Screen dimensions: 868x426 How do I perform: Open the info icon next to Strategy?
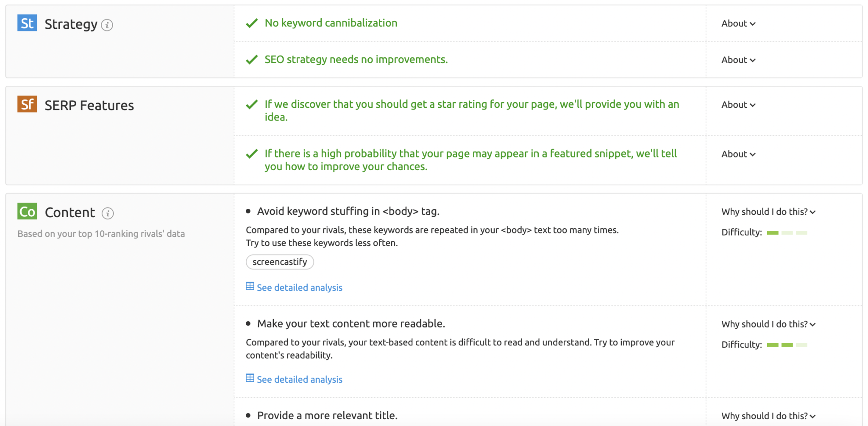point(107,25)
